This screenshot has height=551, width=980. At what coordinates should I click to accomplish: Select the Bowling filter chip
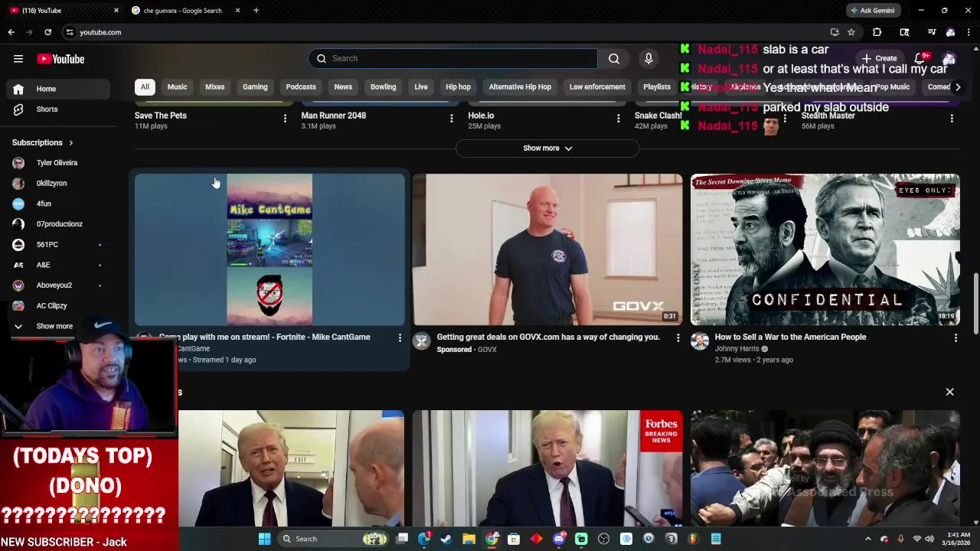coord(383,86)
